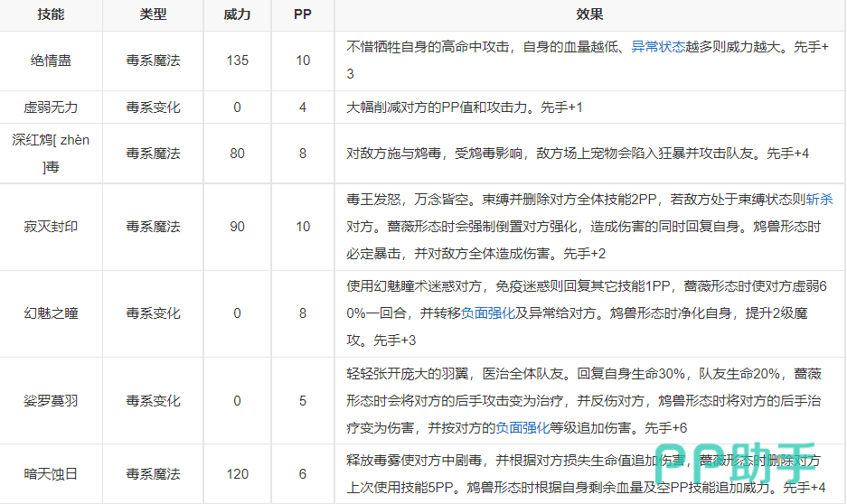Click the PP column header
847x504 pixels.
click(303, 15)
